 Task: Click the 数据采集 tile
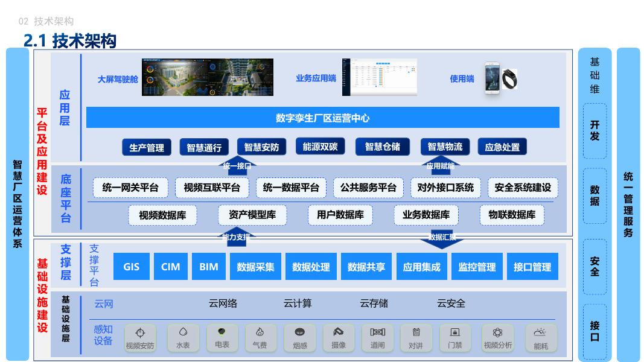(x=255, y=266)
